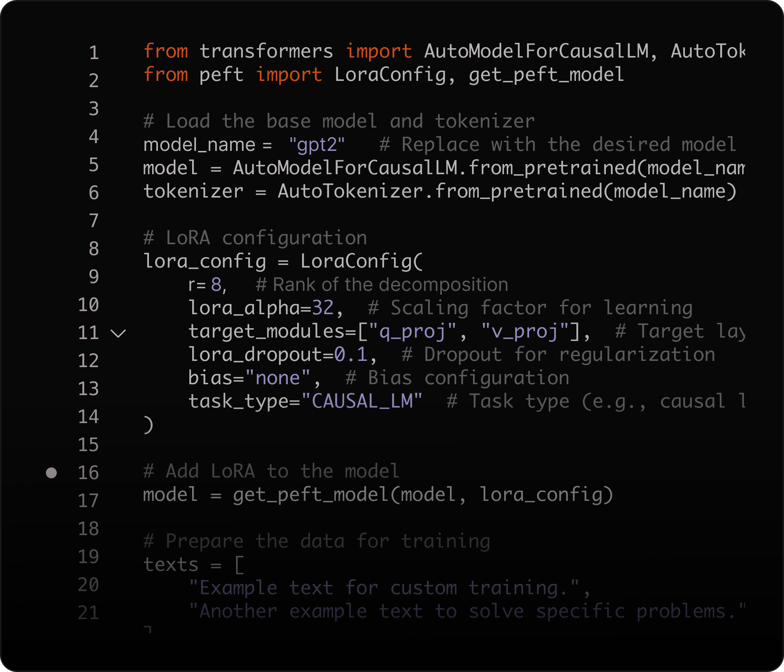The height and width of the screenshot is (672, 784).
Task: Place cursor on the "gpt2" string
Action: pyautogui.click(x=317, y=145)
